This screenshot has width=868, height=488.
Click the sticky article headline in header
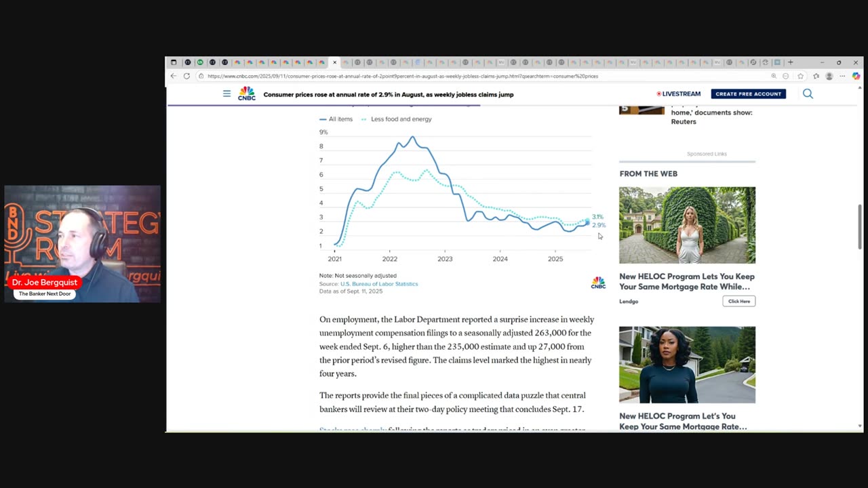tap(389, 94)
